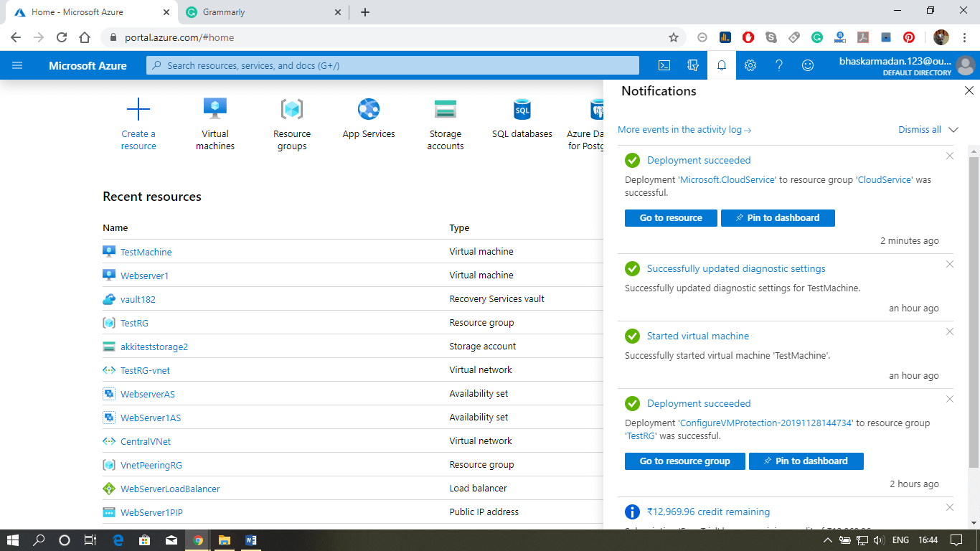The image size is (980, 551).
Task: Pin CloudService deployment to dashboard
Action: [778, 217]
